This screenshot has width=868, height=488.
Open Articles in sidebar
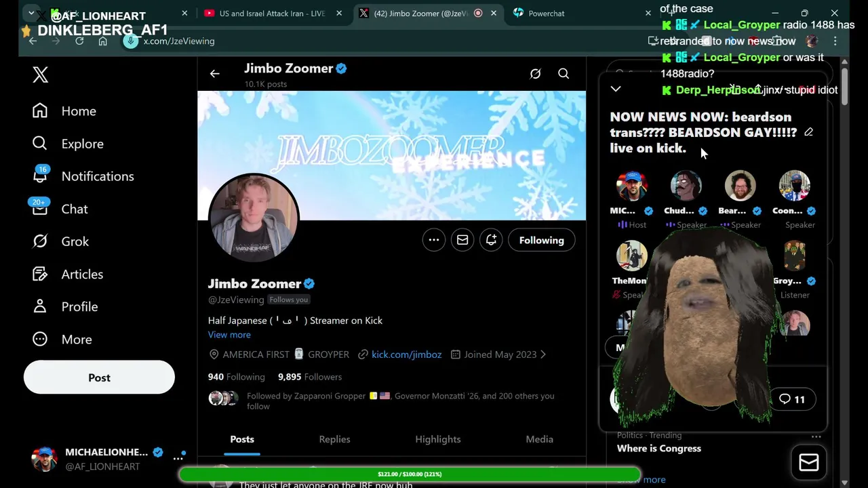68,274
